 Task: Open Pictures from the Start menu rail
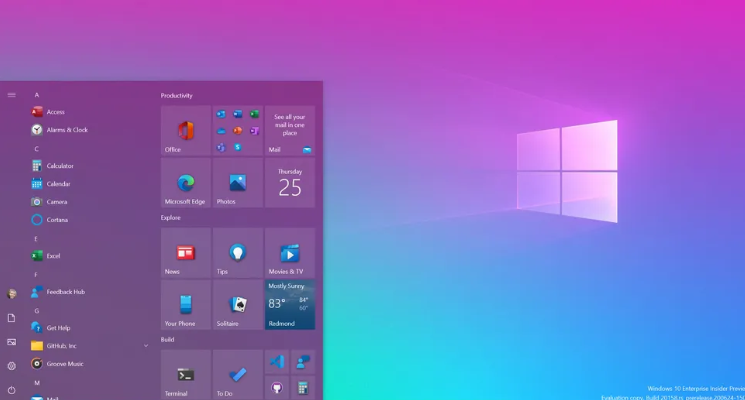[x=11, y=342]
